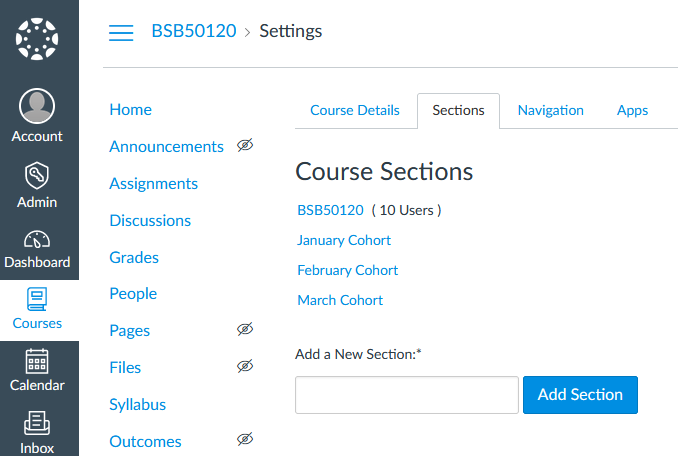Open the March Cohort section link
The height and width of the screenshot is (456, 678).
340,300
